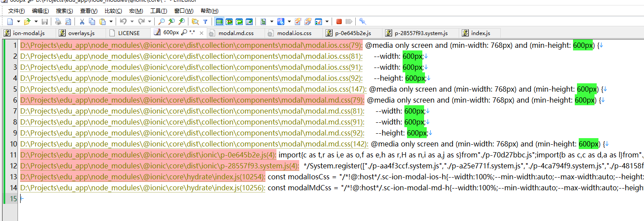
Task: Open the modal.md.css(142) result link
Action: point(194,144)
